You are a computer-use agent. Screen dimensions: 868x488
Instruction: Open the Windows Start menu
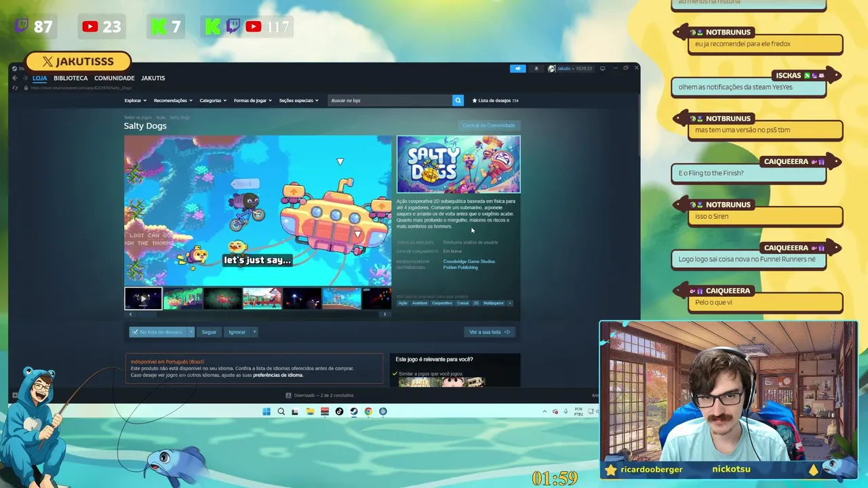tap(267, 411)
